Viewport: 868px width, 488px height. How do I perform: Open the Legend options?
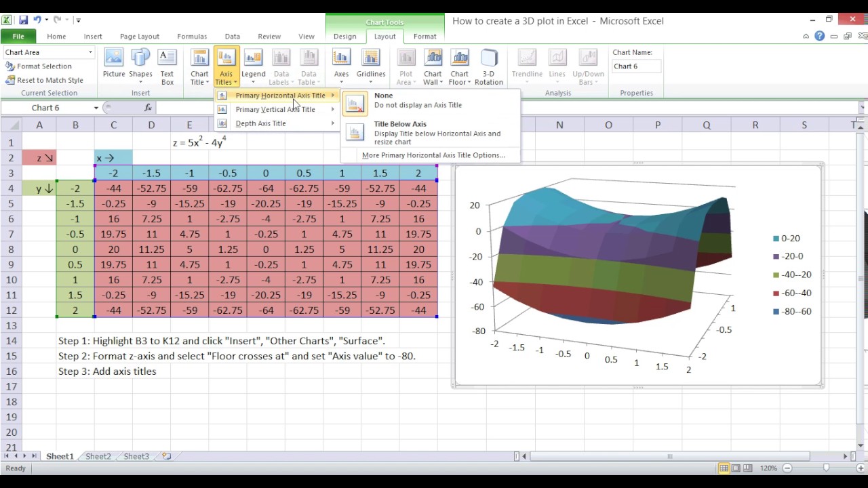tap(253, 67)
